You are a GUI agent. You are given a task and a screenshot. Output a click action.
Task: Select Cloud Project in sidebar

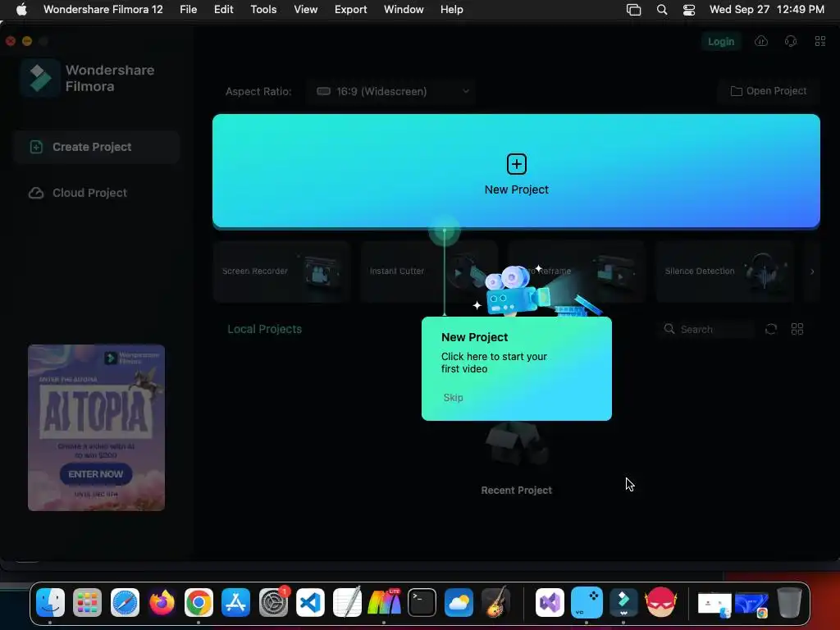[x=97, y=193]
